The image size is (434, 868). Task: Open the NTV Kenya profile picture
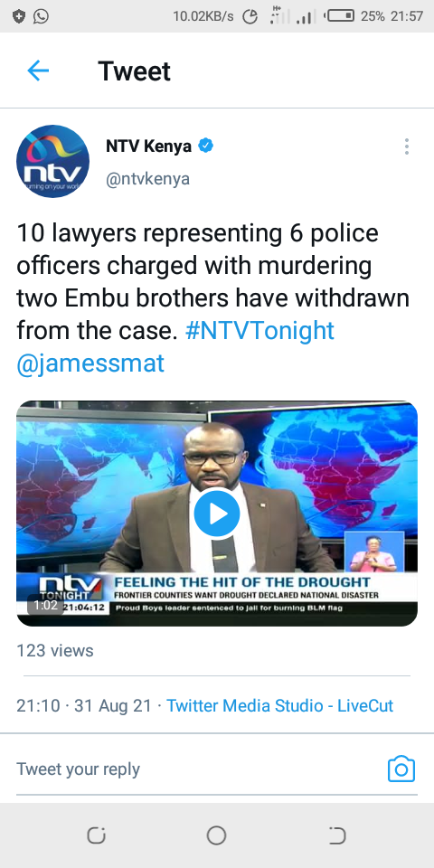point(52,161)
